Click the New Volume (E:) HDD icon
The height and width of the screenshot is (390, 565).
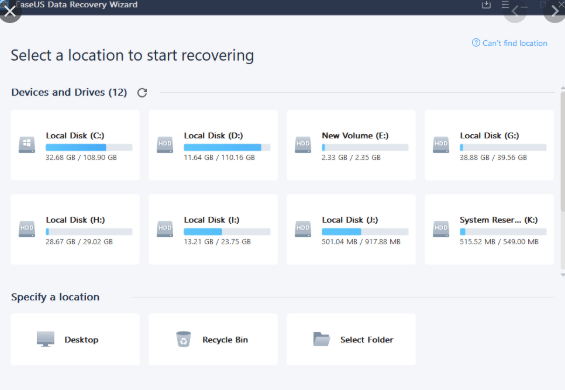(303, 145)
